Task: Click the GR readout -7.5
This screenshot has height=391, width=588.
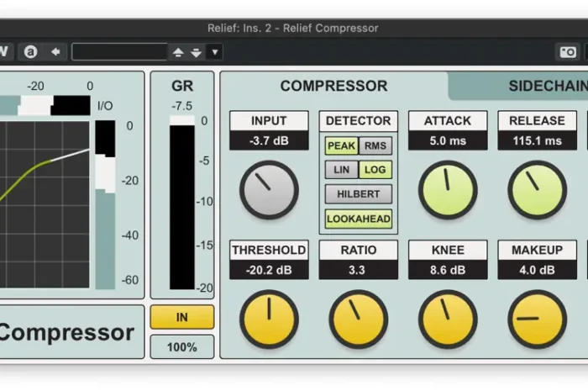Action: tap(182, 106)
